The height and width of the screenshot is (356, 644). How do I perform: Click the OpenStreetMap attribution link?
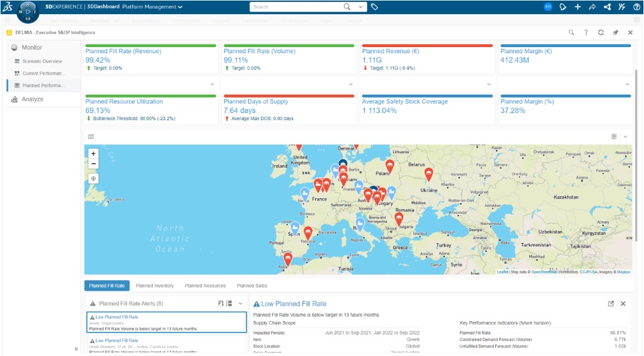(x=544, y=272)
